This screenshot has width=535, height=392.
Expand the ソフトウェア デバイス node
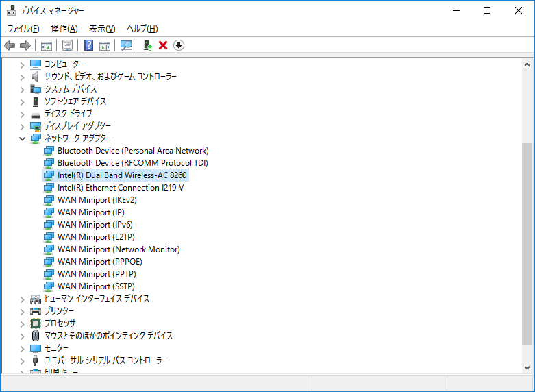coord(22,102)
